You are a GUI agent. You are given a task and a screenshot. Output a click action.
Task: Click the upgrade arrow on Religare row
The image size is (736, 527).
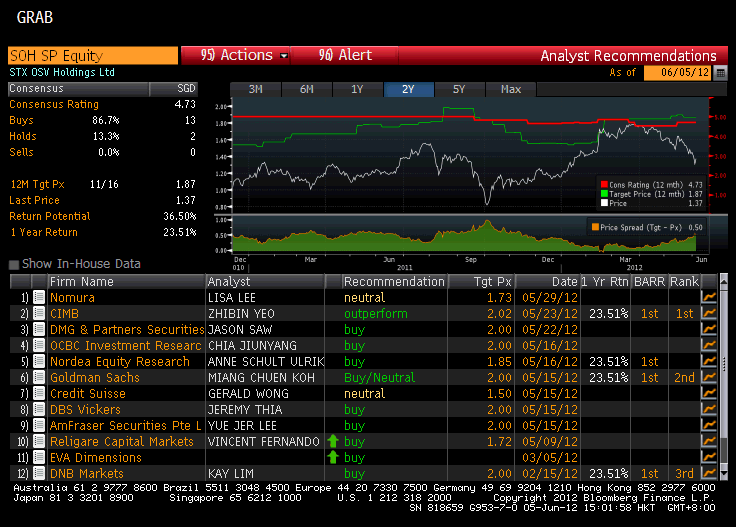click(333, 441)
